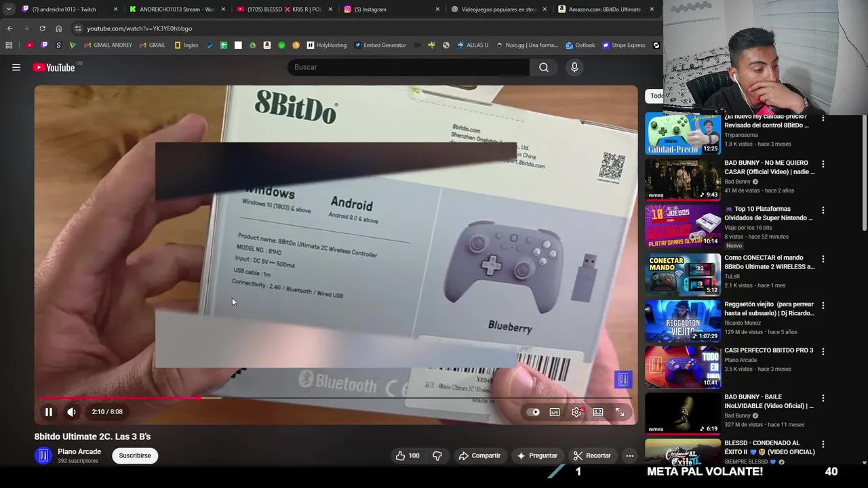868x488 pixels.
Task: Open the Reggaetón viejito video thumbnail
Action: [683, 321]
